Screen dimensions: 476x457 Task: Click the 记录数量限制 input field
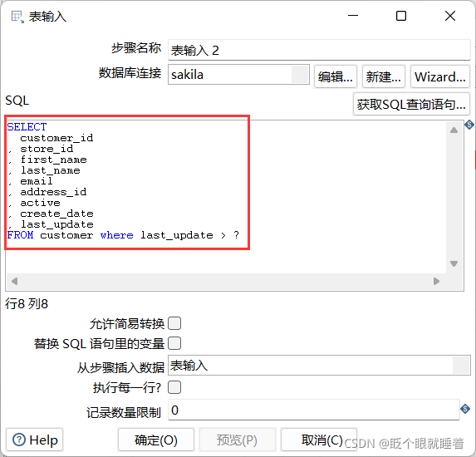pyautogui.click(x=314, y=410)
